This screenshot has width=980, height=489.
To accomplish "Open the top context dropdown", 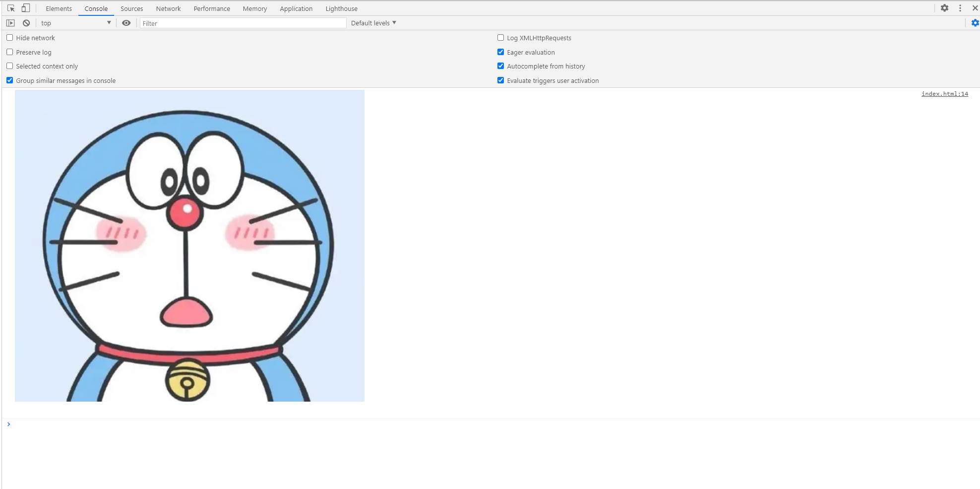I will 76,23.
